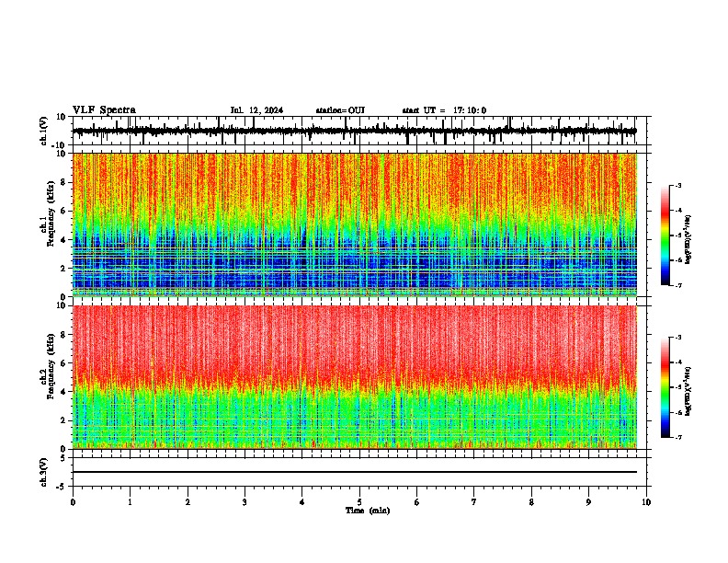The image size is (728, 563).
Task: Click the ch.2 spectrogram panel
Action: coord(355,377)
